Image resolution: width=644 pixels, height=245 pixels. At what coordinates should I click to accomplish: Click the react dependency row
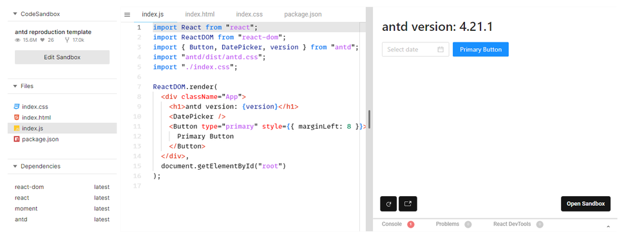click(x=62, y=198)
